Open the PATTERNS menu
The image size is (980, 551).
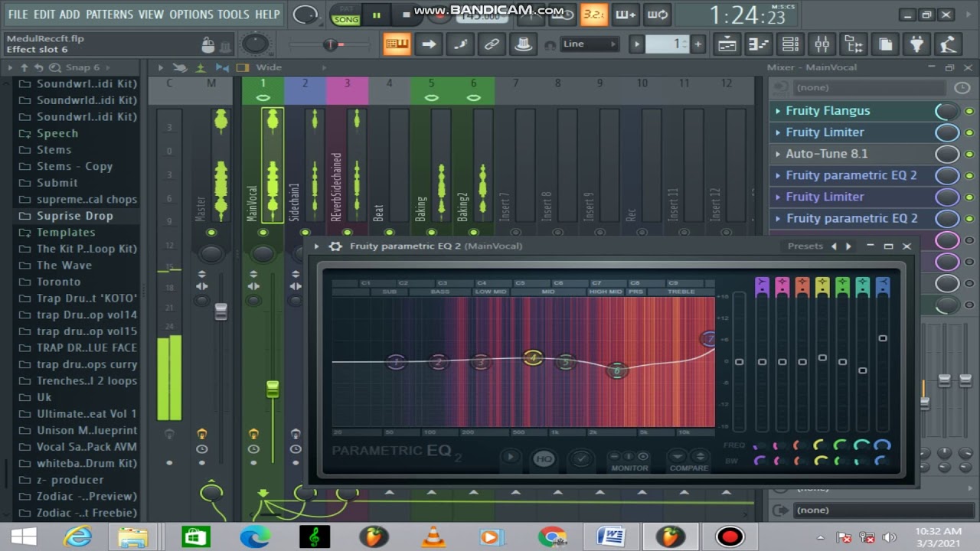pos(109,14)
